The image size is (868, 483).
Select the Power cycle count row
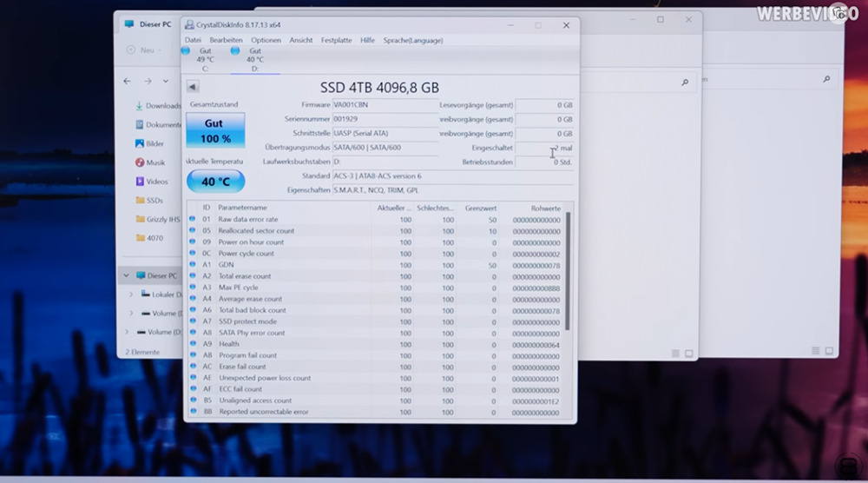click(x=375, y=254)
